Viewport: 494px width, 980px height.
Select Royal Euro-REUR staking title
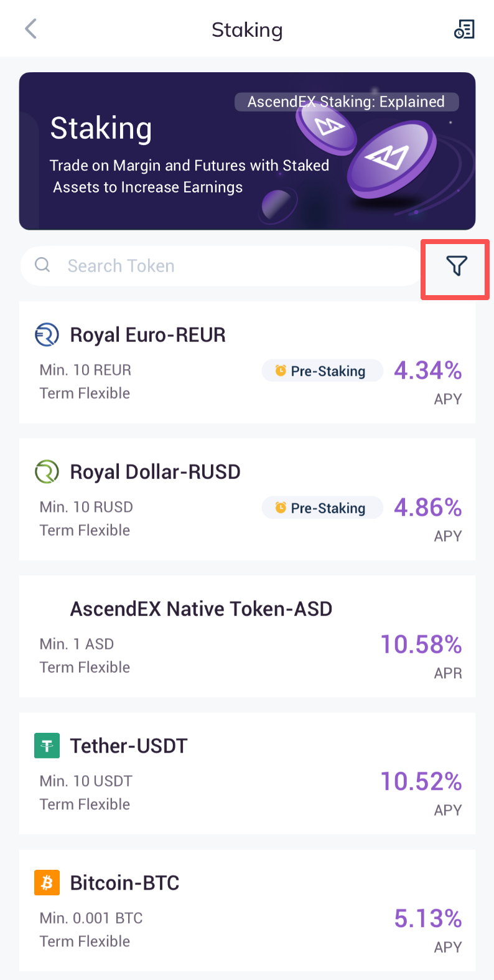pos(147,335)
